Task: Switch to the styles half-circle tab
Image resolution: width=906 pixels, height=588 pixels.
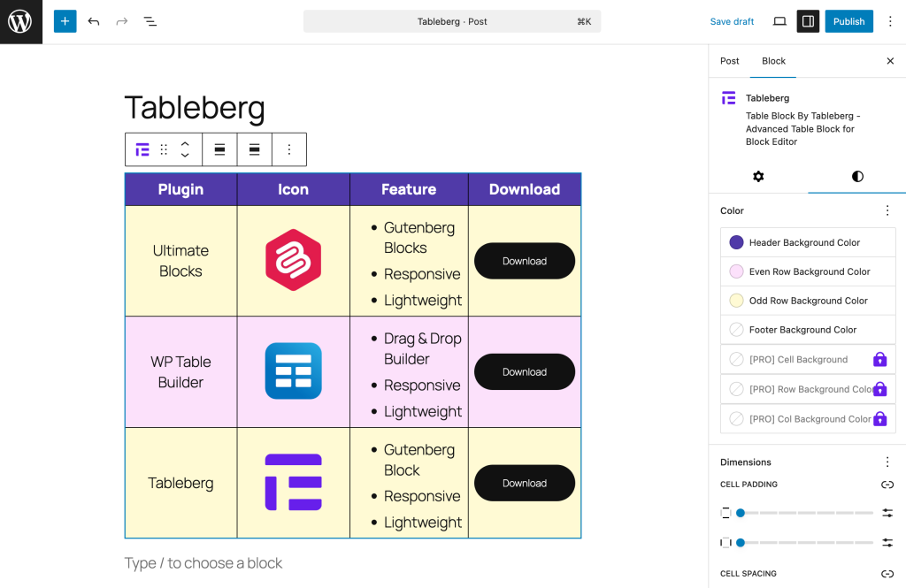Action: pos(857,176)
